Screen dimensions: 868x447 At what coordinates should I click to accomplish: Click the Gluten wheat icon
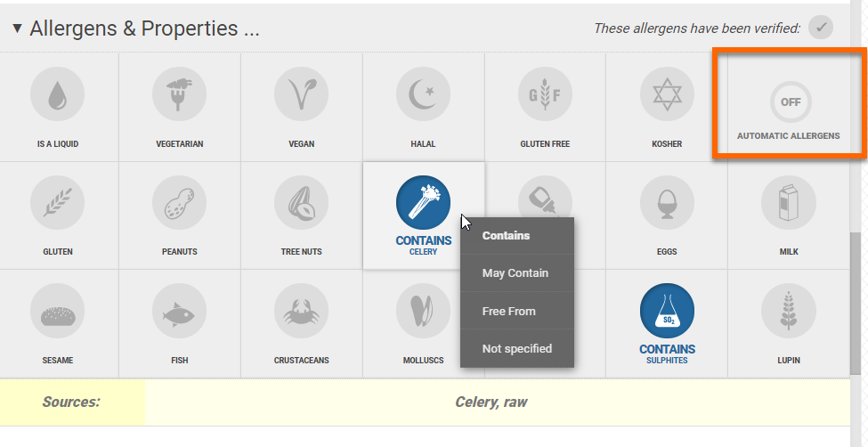[x=58, y=203]
